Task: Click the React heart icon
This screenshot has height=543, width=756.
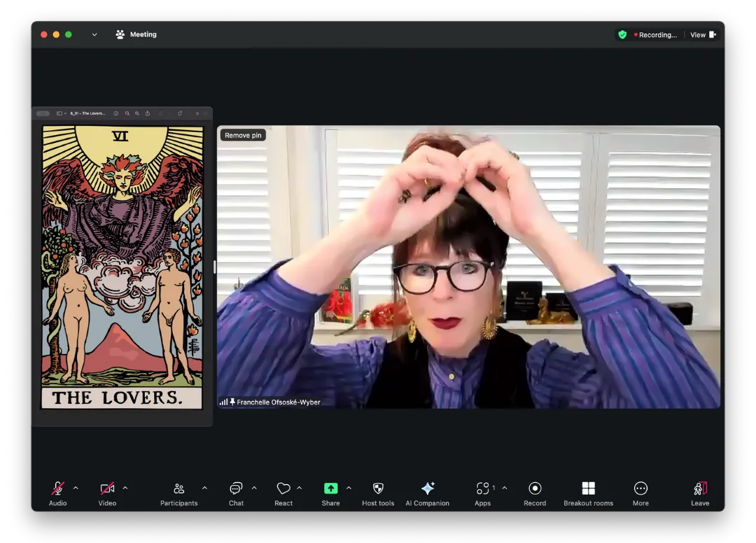Action: tap(283, 488)
